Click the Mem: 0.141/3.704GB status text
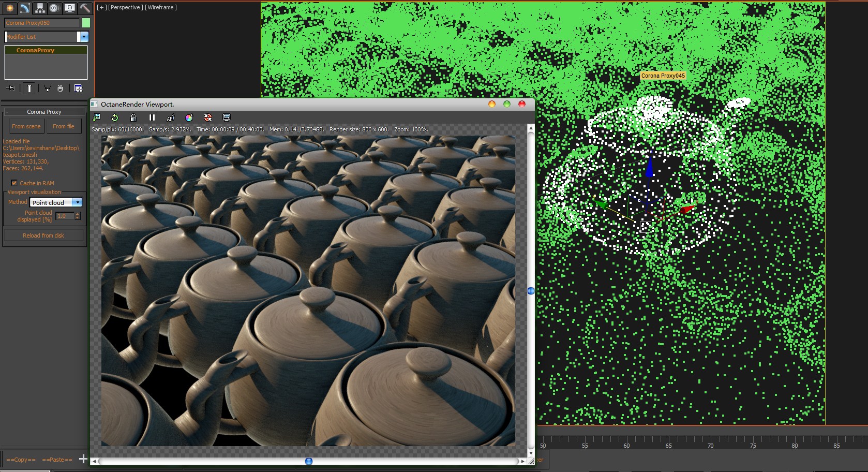 [x=297, y=129]
